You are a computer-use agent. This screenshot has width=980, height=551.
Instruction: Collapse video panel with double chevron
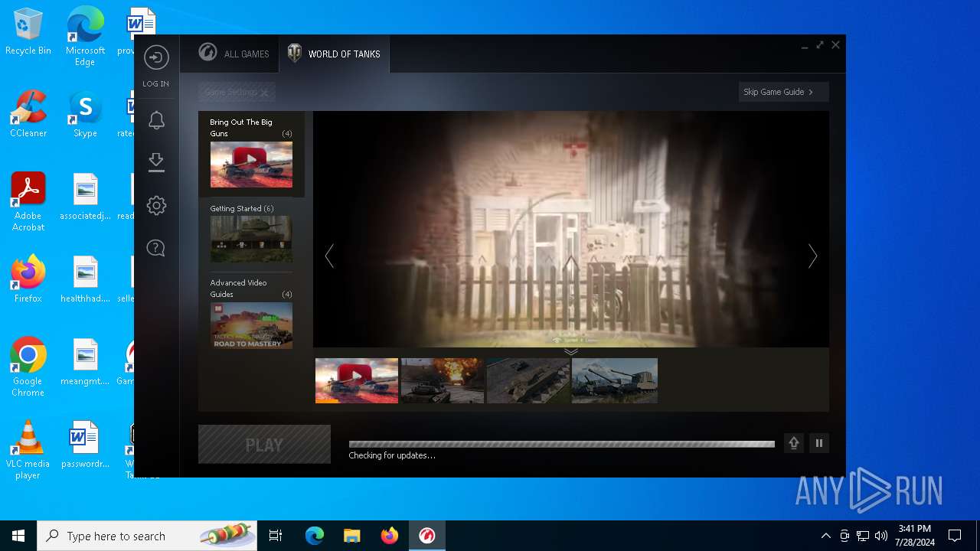tap(571, 352)
